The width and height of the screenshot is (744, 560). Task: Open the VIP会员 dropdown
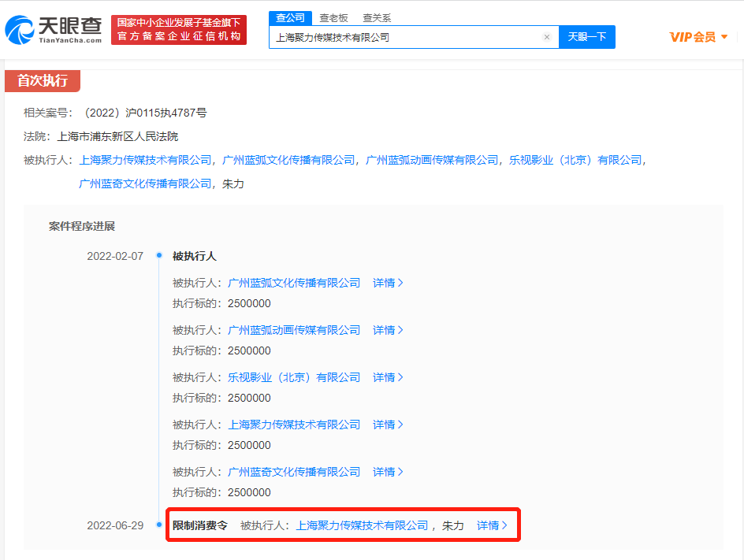(x=698, y=37)
